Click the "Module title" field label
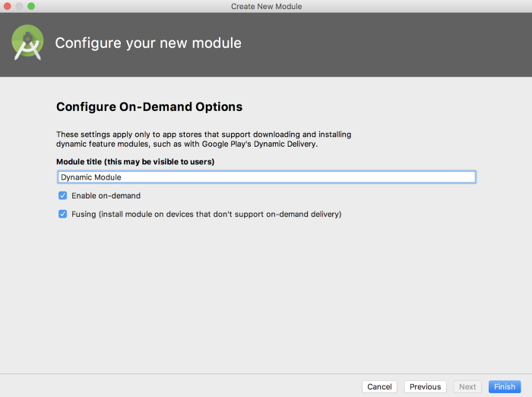 [x=135, y=161]
